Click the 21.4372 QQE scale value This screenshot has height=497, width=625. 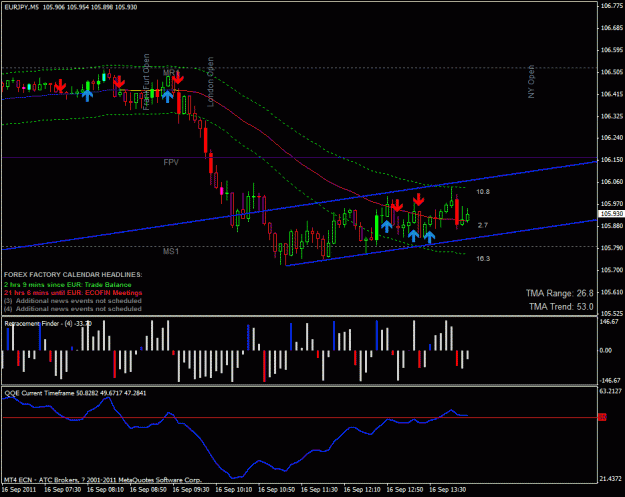click(611, 478)
